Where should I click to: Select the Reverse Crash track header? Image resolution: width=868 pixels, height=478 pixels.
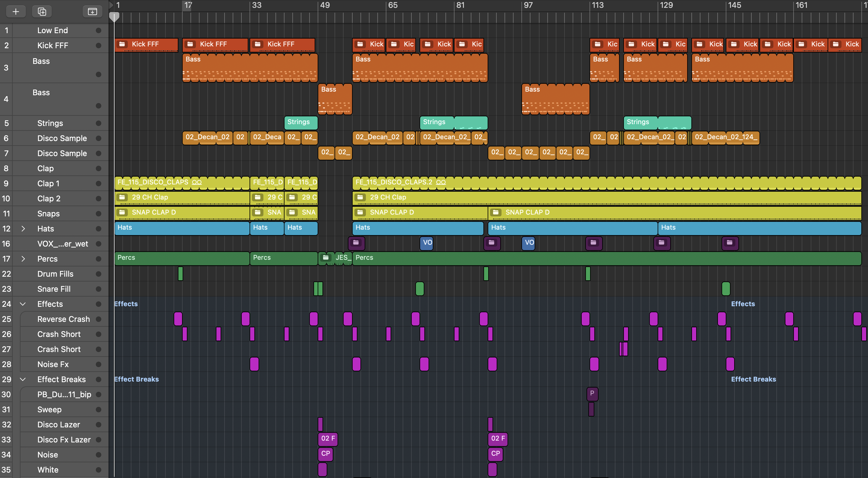click(x=63, y=319)
